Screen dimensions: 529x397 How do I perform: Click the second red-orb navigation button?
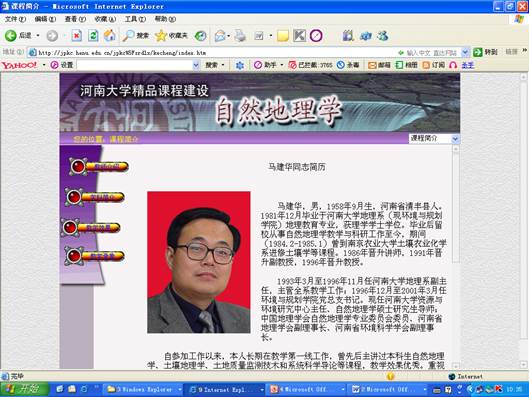(94, 197)
